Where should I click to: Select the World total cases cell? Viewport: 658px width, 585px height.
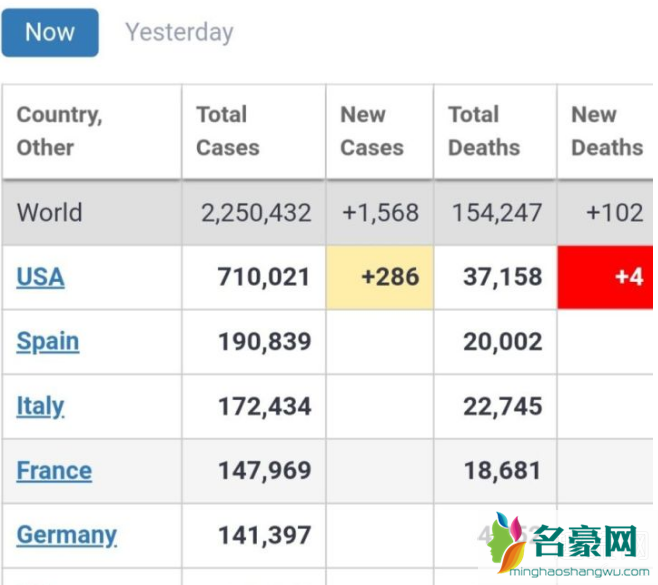(x=254, y=213)
